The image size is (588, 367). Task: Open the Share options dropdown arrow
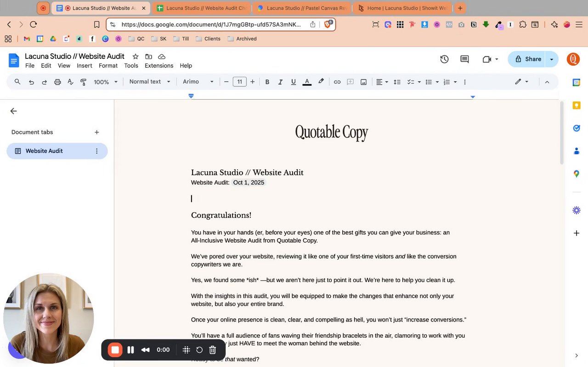coord(552,59)
